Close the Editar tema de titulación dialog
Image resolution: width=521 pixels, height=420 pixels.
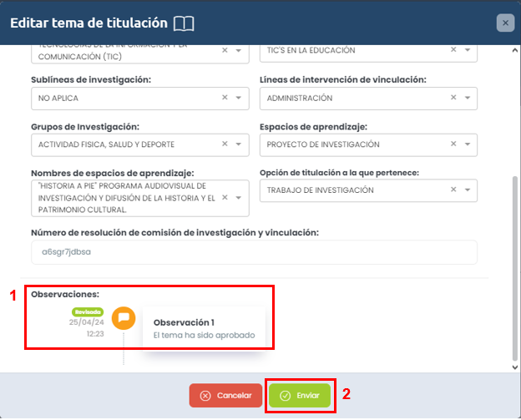505,23
